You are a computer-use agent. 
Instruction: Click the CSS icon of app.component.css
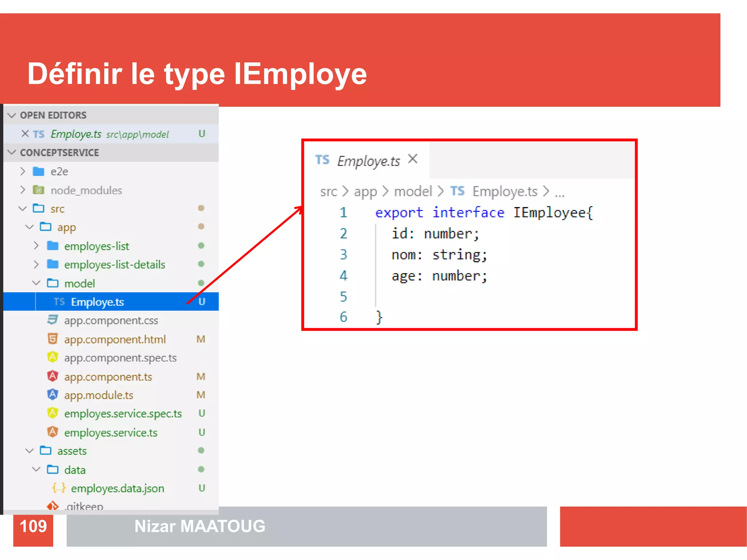(x=53, y=320)
